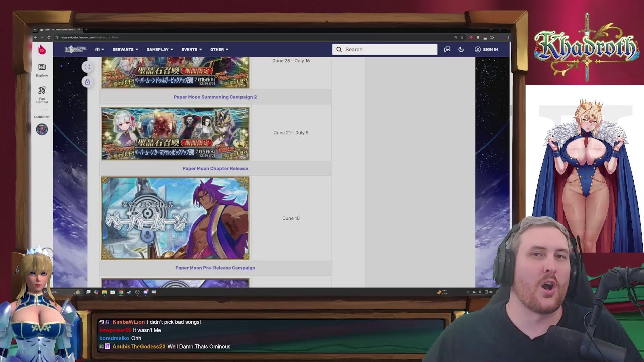The image size is (644, 362).
Task: Open the Gameplay dropdown menu
Action: tap(160, 49)
